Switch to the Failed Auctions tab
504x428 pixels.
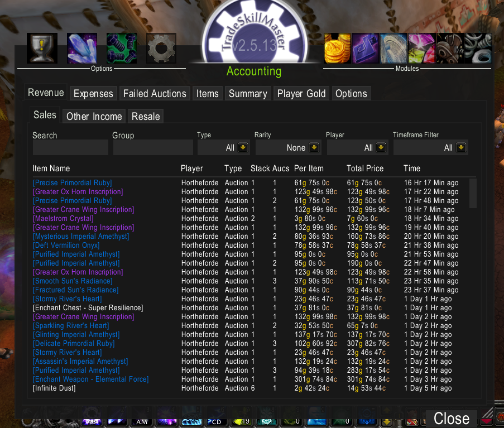pyautogui.click(x=155, y=94)
